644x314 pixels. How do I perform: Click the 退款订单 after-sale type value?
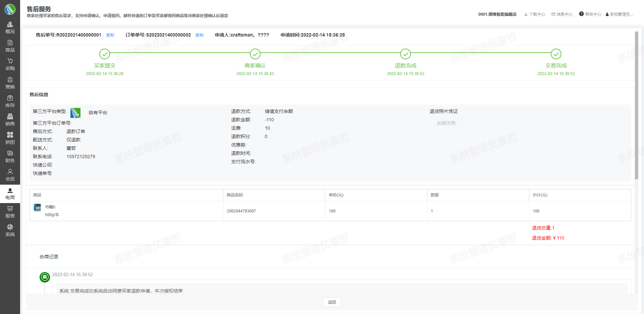tap(76, 131)
